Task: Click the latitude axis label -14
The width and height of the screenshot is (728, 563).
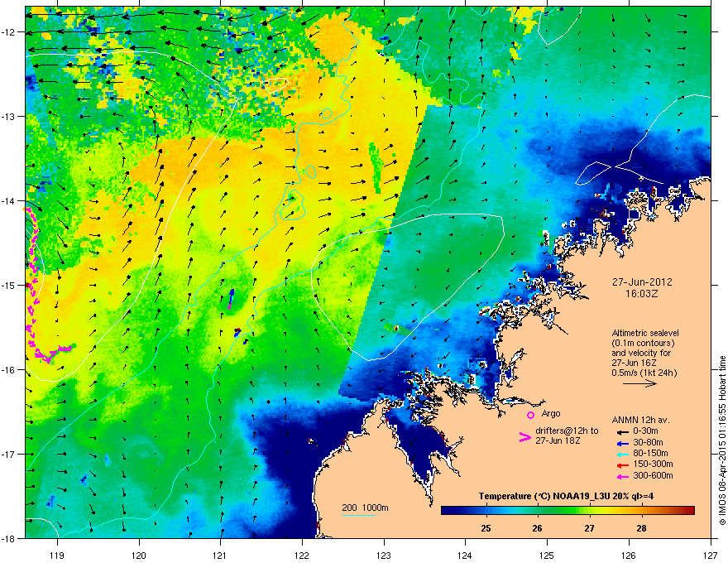Action: pyautogui.click(x=8, y=200)
